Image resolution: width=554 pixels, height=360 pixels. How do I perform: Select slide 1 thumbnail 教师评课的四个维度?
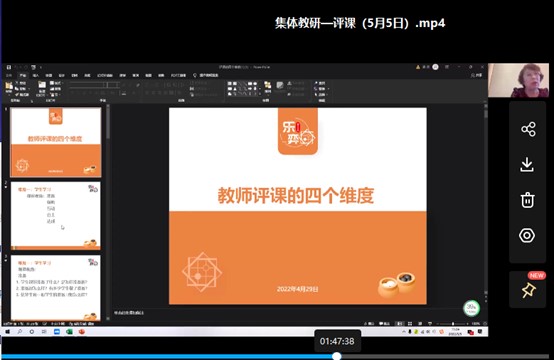point(56,142)
